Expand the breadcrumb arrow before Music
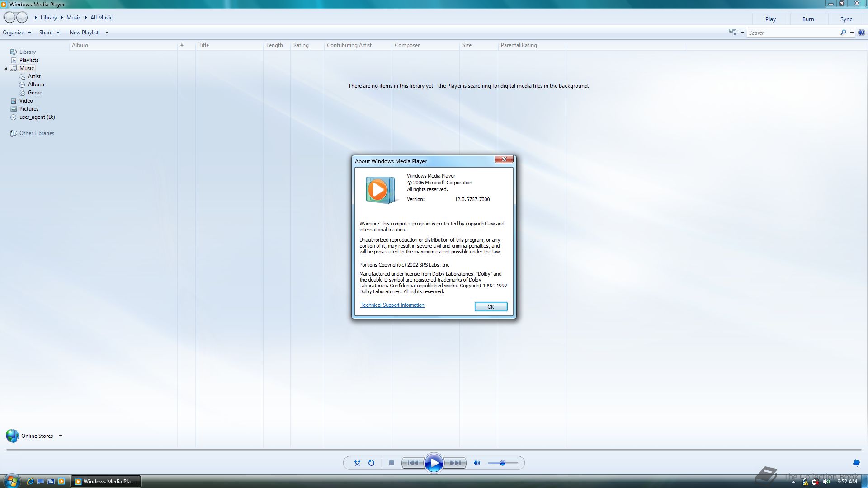This screenshot has width=868, height=488. tap(61, 18)
